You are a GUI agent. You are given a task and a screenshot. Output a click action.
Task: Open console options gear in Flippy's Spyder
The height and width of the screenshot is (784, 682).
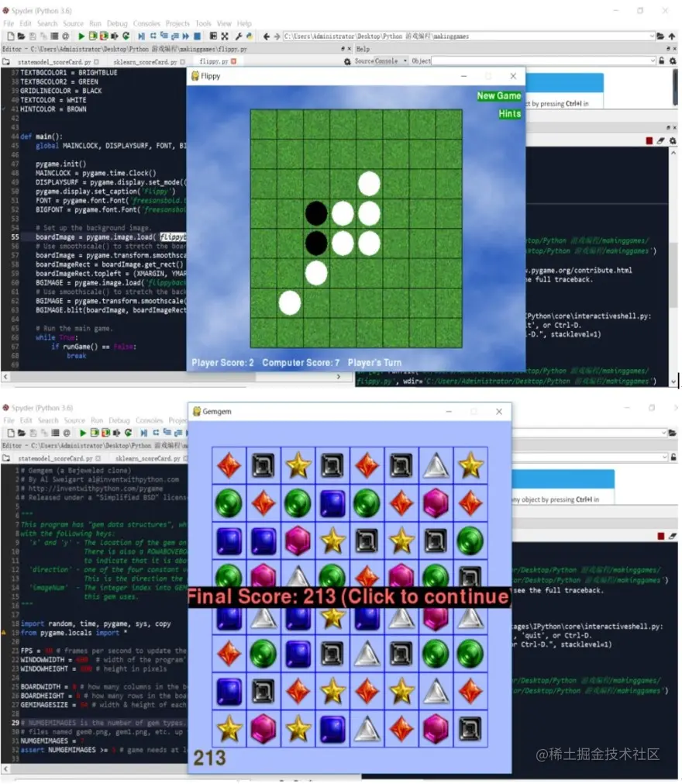click(673, 141)
